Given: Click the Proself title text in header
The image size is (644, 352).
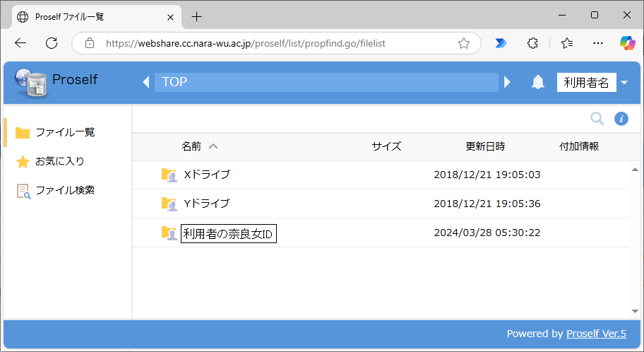Looking at the screenshot, I should 75,79.
